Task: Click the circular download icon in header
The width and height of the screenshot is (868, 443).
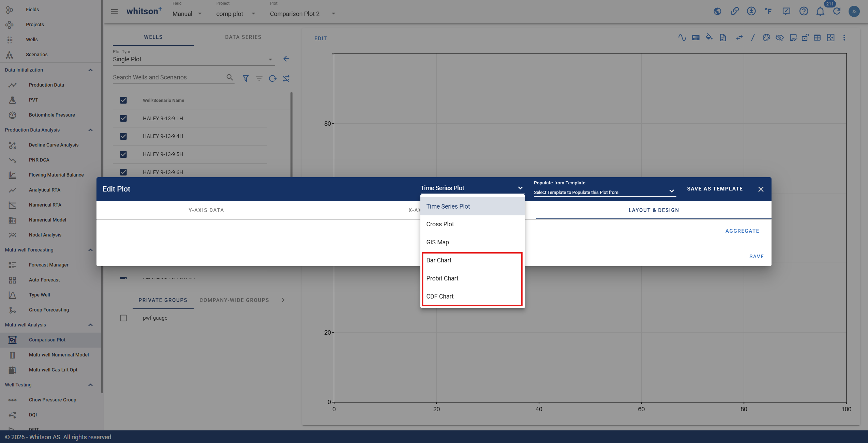Action: coord(751,11)
